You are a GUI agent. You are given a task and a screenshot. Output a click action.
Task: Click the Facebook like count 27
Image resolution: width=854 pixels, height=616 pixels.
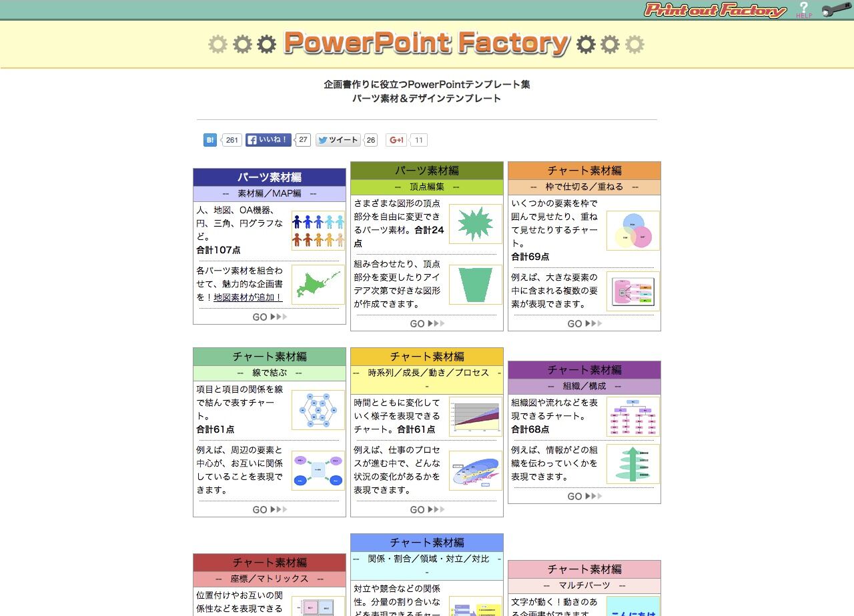303,139
